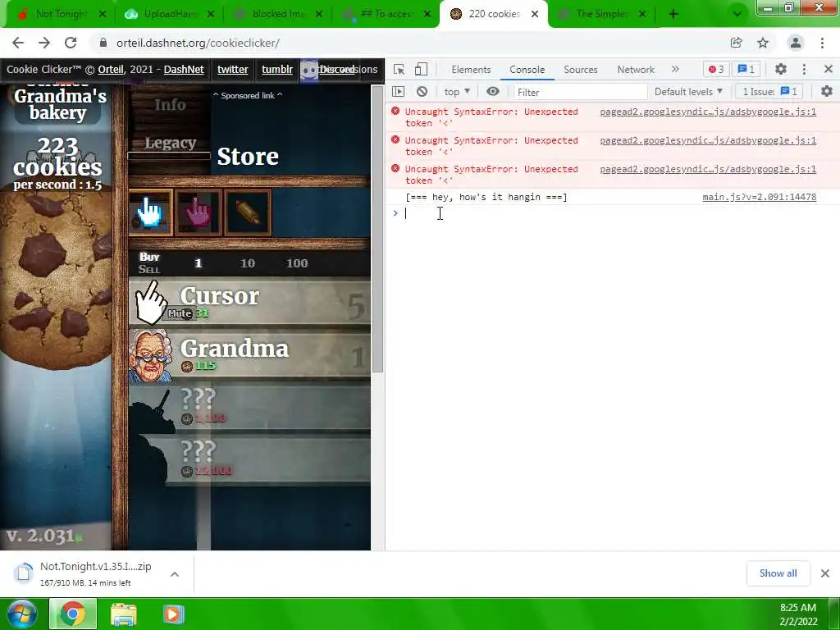
Task: Switch to the Console tab
Action: [527, 70]
